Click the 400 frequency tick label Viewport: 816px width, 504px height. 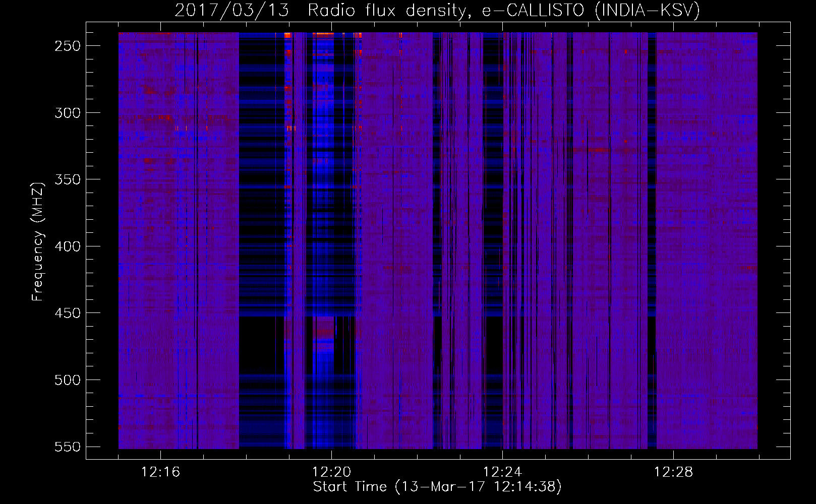[x=68, y=246]
